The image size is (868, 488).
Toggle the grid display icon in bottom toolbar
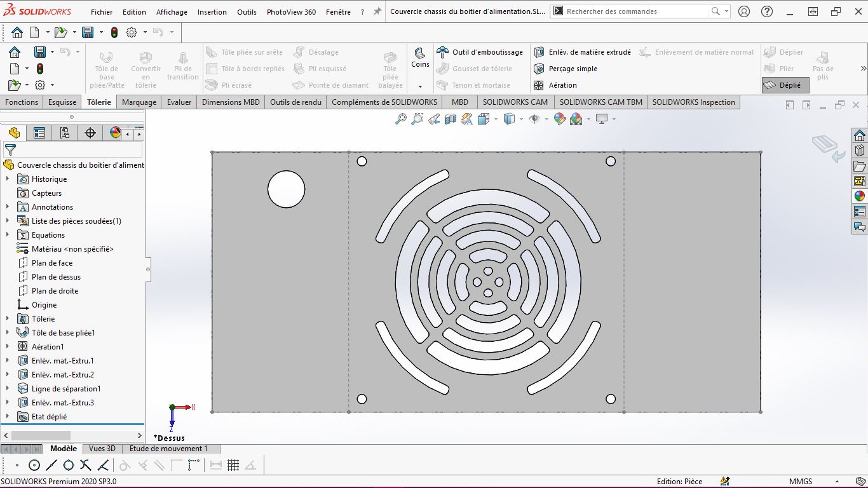pos(233,466)
